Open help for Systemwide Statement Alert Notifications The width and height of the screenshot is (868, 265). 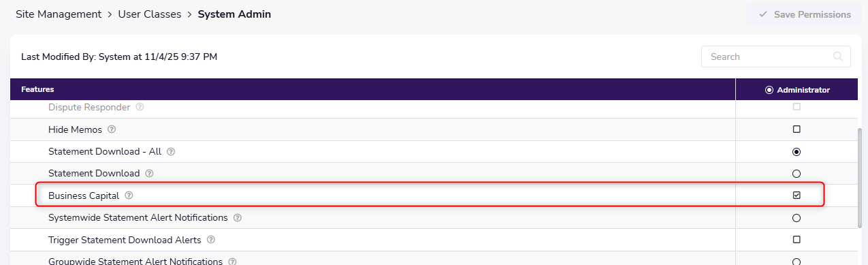[238, 218]
